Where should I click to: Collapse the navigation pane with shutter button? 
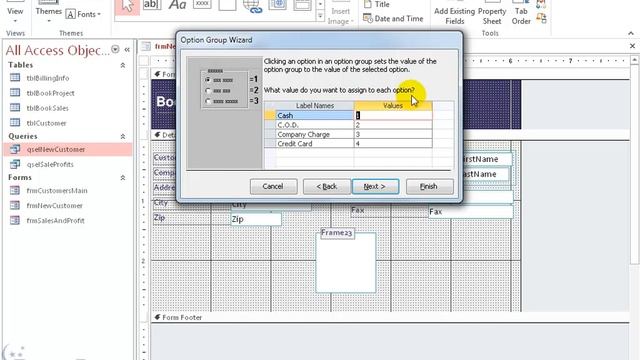(127, 49)
